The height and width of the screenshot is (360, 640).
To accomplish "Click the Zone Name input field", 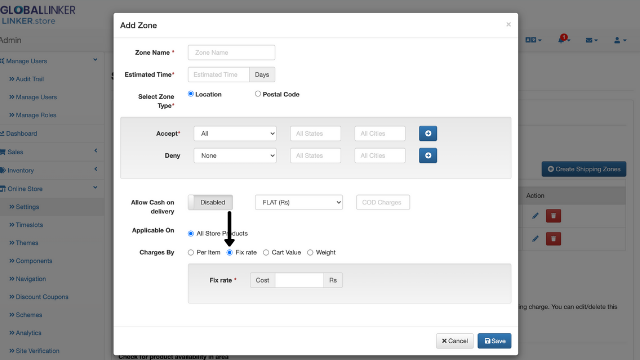I will 231,53.
